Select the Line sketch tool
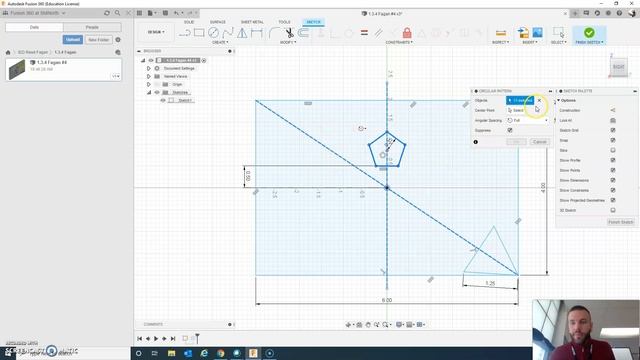 coord(185,33)
